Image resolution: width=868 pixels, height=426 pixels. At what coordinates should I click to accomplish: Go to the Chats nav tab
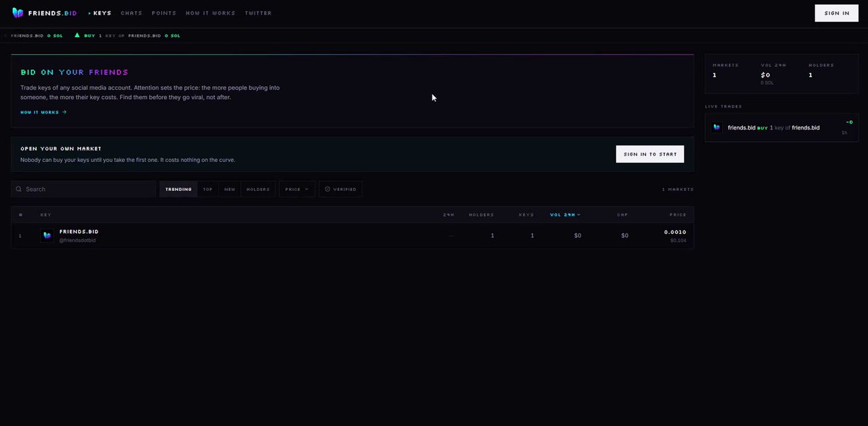(x=132, y=13)
